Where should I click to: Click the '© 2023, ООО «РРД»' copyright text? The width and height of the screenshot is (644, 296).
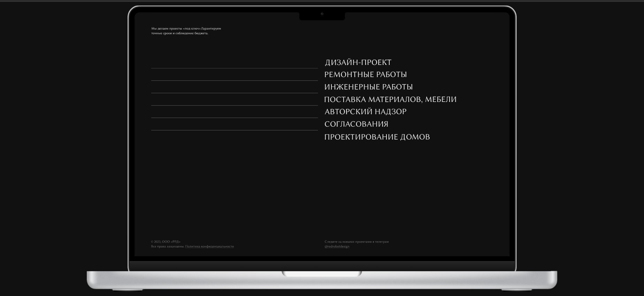click(166, 242)
